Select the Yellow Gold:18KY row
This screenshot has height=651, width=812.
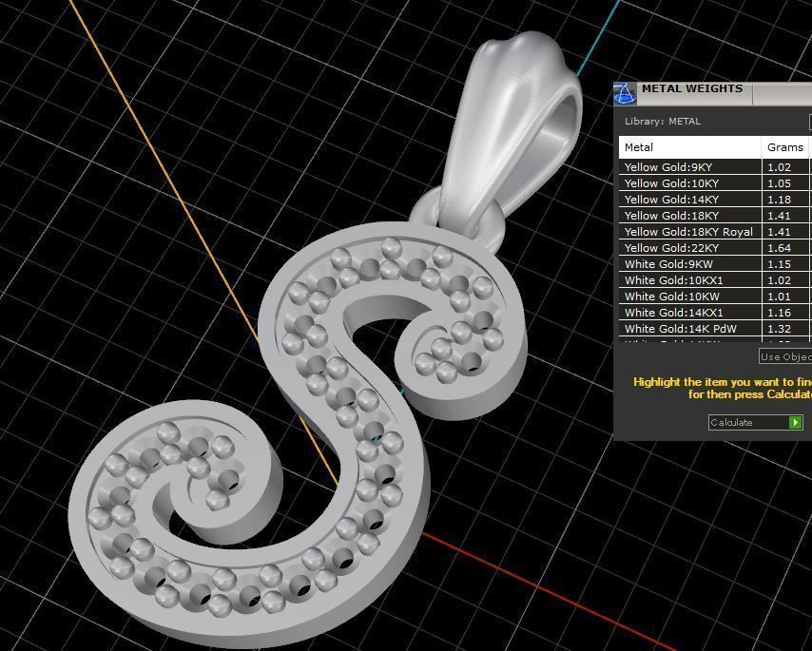pos(715,216)
